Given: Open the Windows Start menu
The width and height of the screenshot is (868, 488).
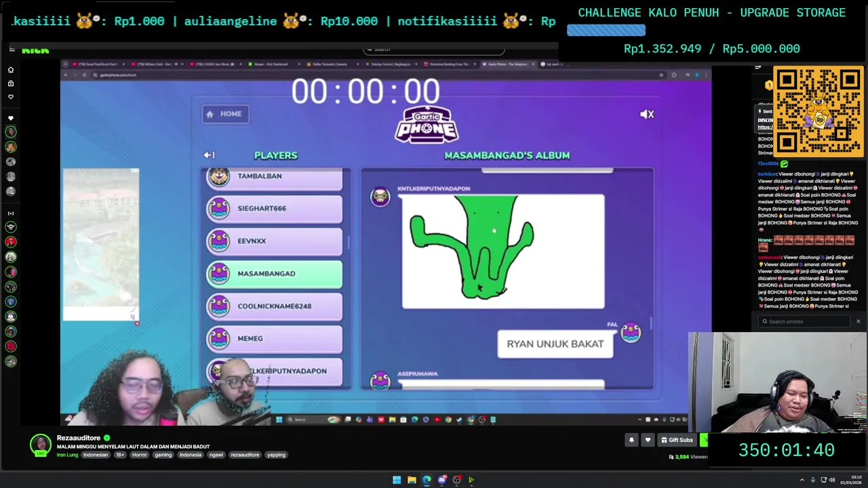Looking at the screenshot, I should click(397, 480).
